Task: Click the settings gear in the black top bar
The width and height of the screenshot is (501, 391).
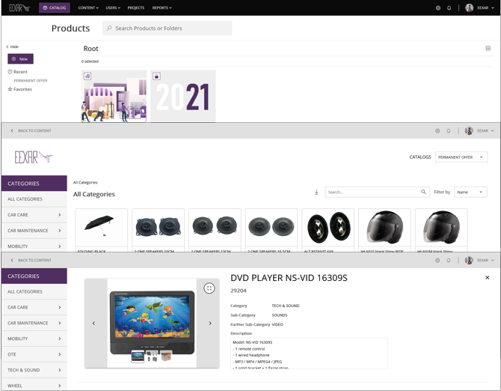Action: coord(438,8)
